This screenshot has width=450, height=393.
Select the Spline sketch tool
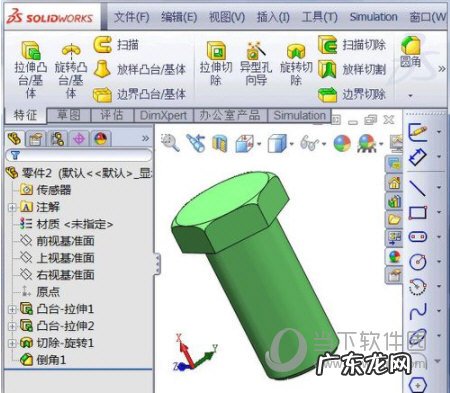[418, 311]
